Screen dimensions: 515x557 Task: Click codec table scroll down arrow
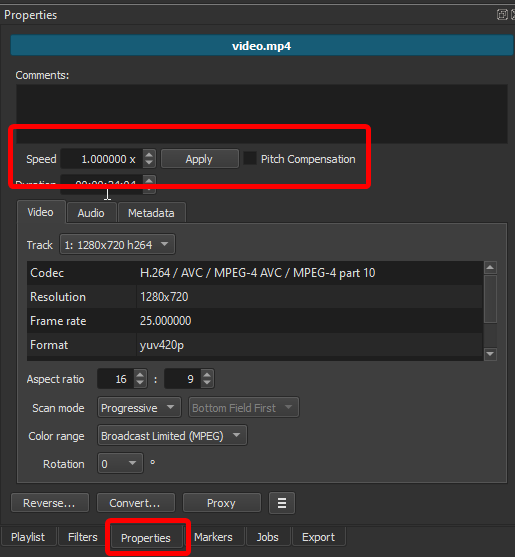click(490, 354)
